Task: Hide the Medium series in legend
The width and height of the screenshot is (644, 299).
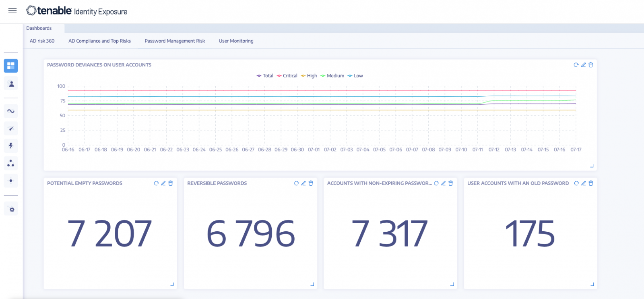Action: point(332,76)
